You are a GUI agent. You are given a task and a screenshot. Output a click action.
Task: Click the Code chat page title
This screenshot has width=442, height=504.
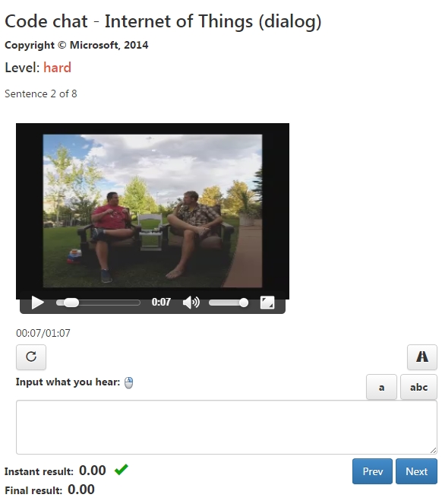[x=163, y=21]
